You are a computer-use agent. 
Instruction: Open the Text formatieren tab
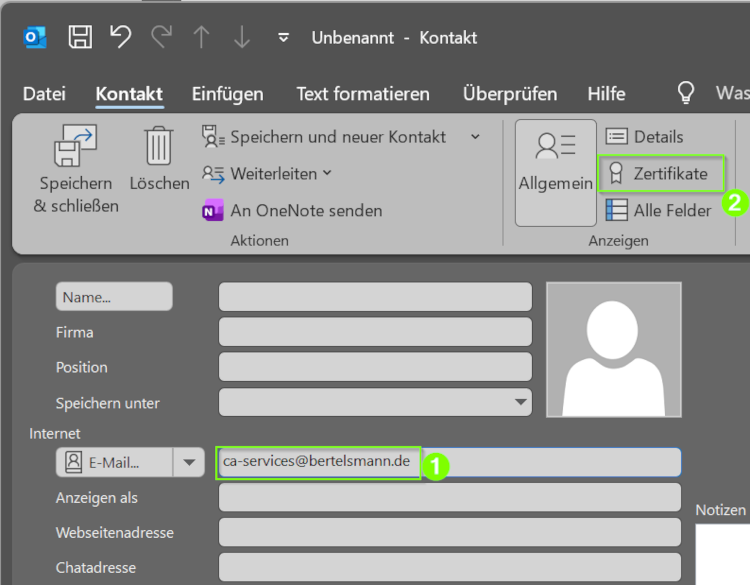363,94
